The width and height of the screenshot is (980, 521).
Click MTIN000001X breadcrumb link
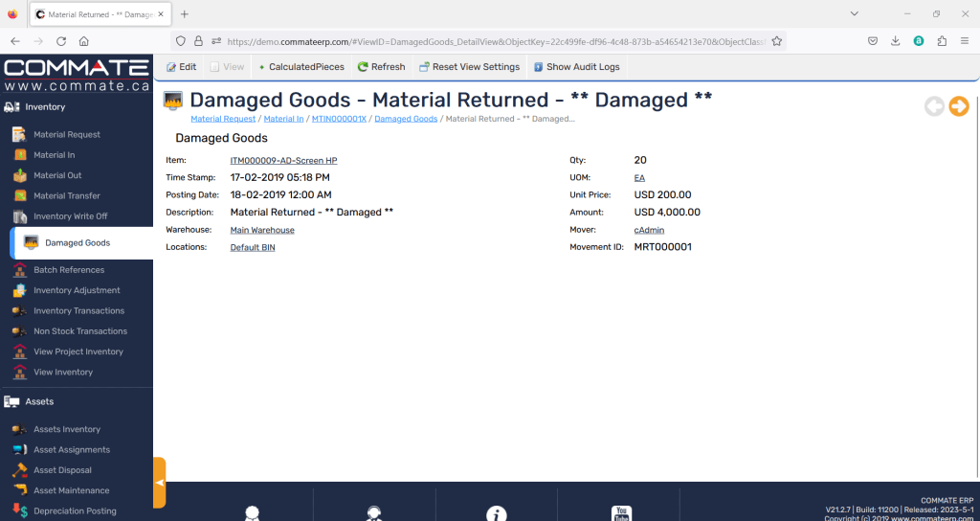point(339,119)
